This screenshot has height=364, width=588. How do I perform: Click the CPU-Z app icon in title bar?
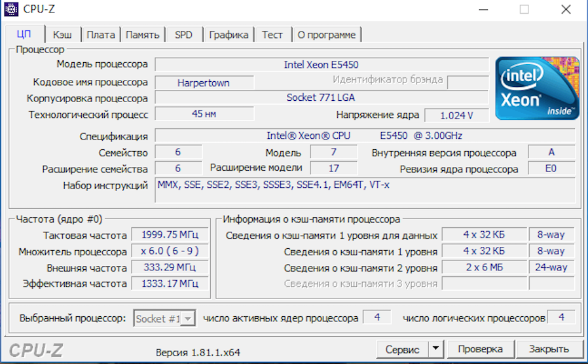(11, 9)
